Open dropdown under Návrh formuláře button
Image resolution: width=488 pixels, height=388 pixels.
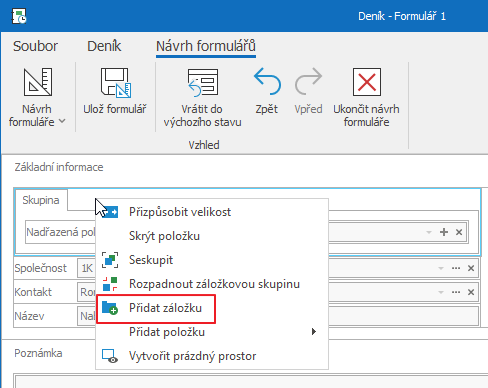(x=62, y=122)
